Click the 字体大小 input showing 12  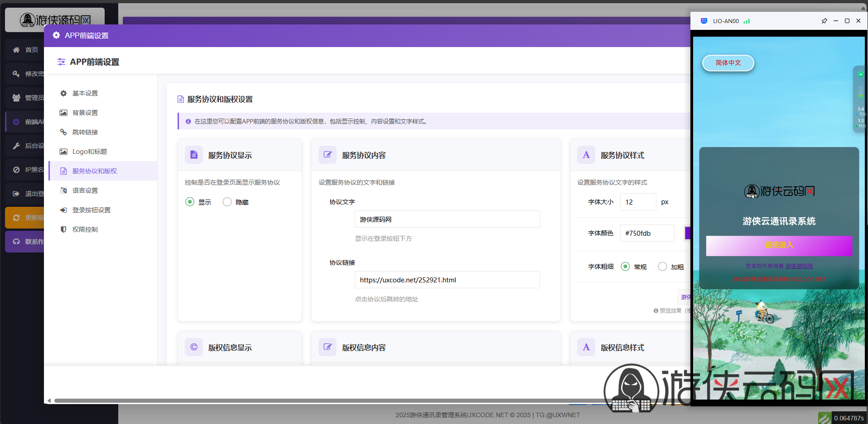click(x=638, y=202)
